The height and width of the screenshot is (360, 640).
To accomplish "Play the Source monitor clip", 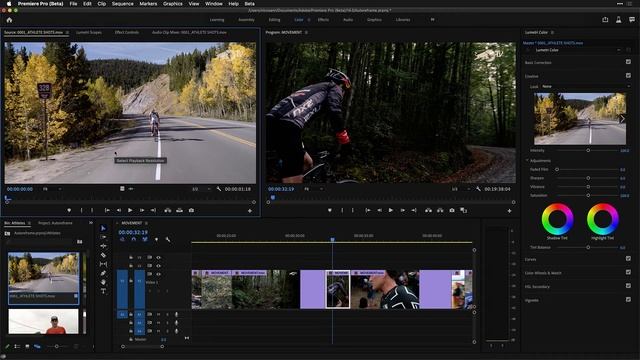I will (x=130, y=210).
